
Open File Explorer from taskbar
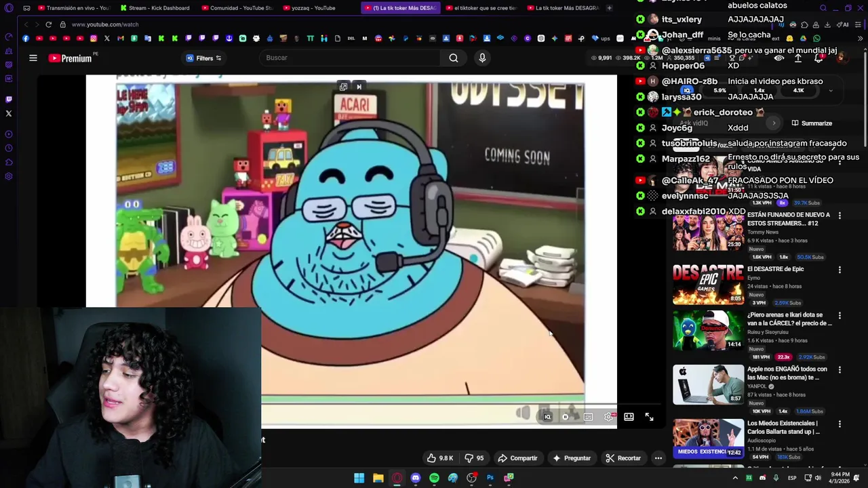click(x=378, y=479)
